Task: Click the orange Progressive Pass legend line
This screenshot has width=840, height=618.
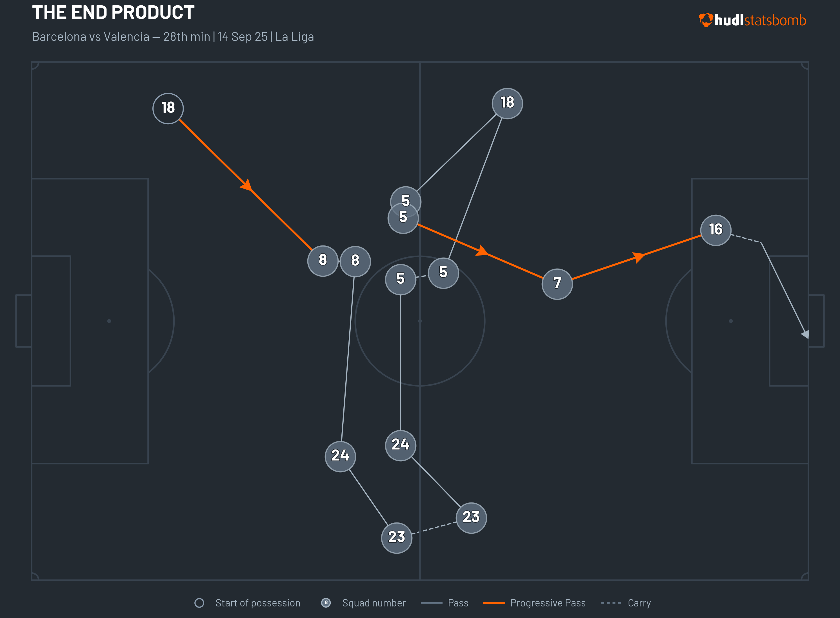Action: point(494,603)
